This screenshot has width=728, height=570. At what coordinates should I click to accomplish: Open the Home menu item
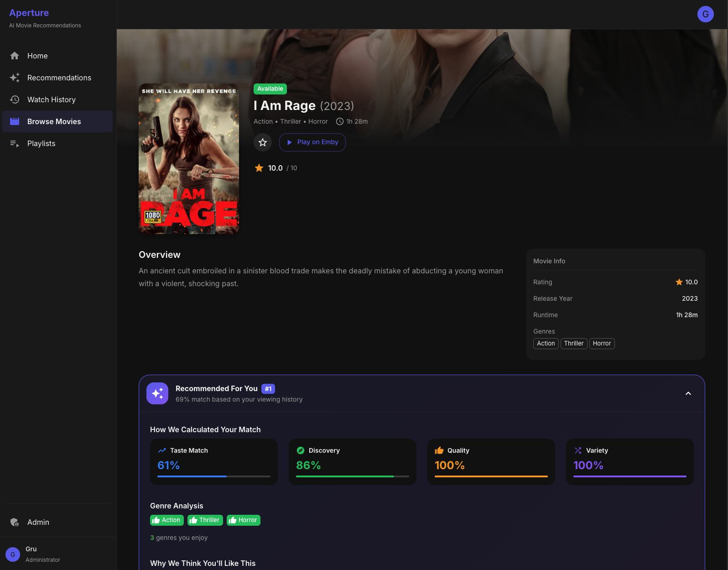(57, 56)
